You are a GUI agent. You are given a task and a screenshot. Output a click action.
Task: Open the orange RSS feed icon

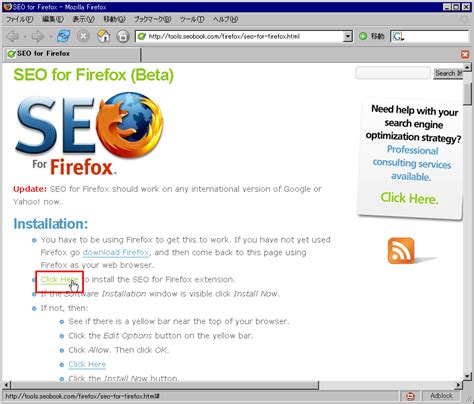tap(401, 251)
